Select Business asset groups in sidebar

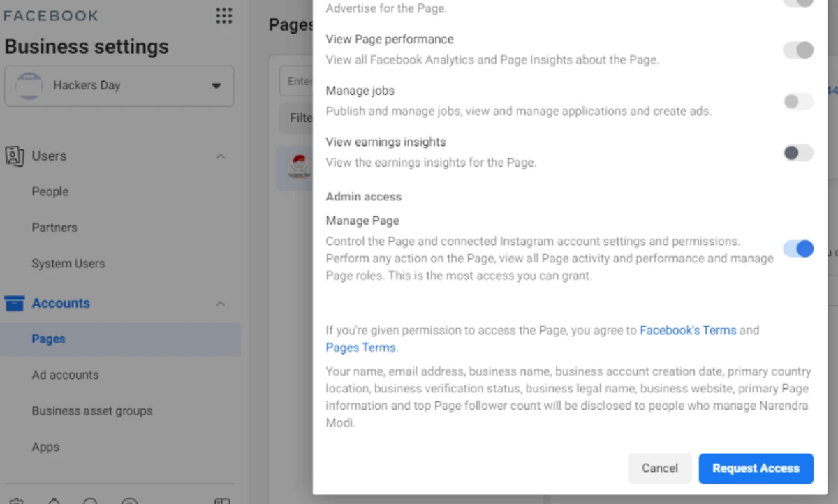pyautogui.click(x=91, y=411)
